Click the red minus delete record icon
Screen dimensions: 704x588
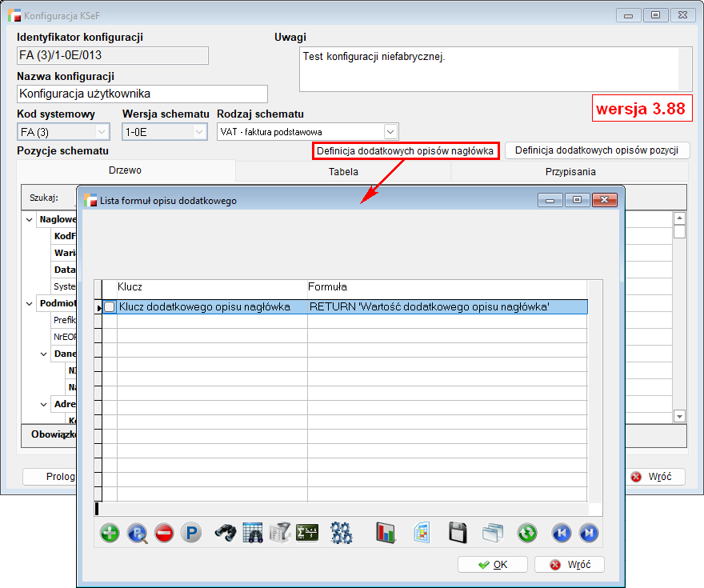pos(164,534)
